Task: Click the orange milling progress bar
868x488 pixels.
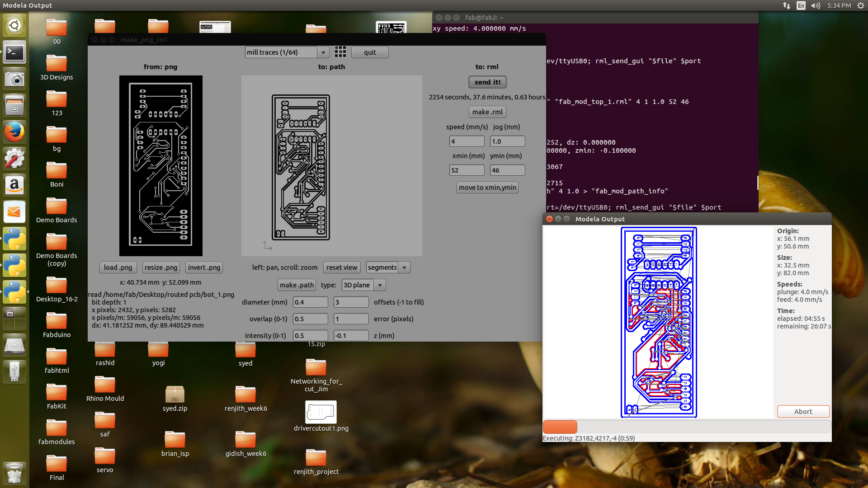Action: coord(560,427)
